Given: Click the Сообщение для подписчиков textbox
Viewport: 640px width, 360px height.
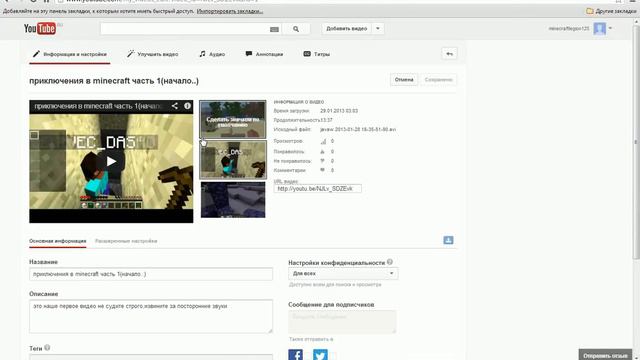Looking at the screenshot, I should (x=342, y=322).
